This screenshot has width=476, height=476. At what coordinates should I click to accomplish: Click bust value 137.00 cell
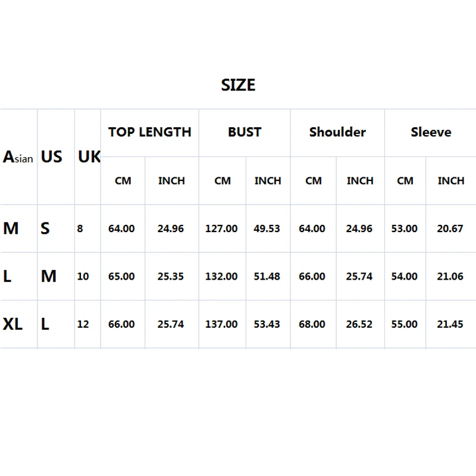tap(221, 324)
